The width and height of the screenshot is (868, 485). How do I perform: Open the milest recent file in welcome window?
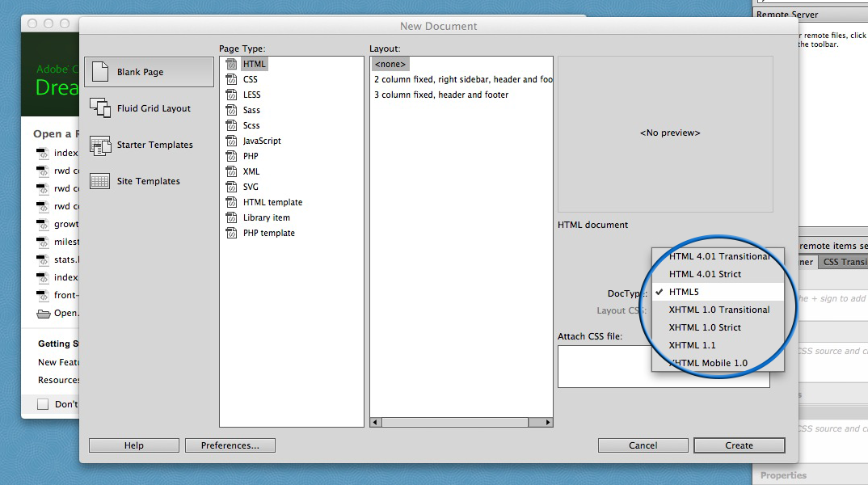[x=58, y=242]
